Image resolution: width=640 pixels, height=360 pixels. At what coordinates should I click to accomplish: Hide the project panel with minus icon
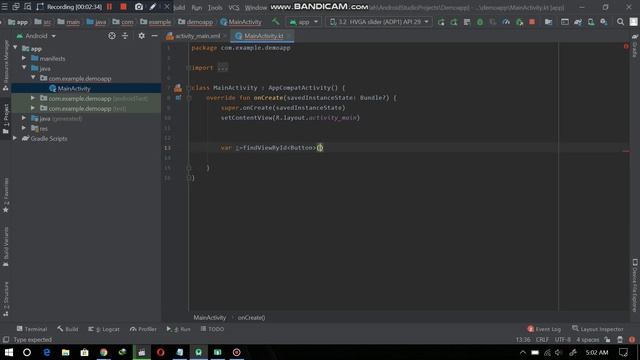tap(154, 36)
